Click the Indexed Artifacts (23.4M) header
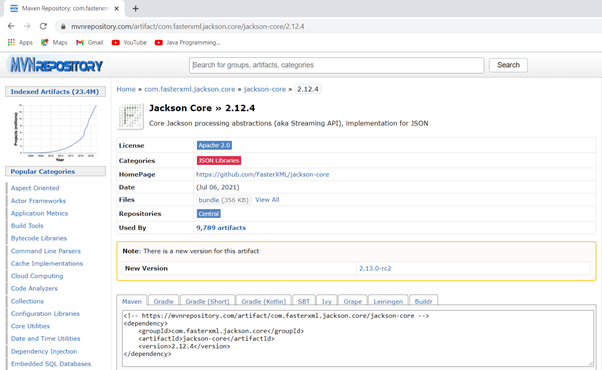Screen dimensions: 602x370 [55, 92]
